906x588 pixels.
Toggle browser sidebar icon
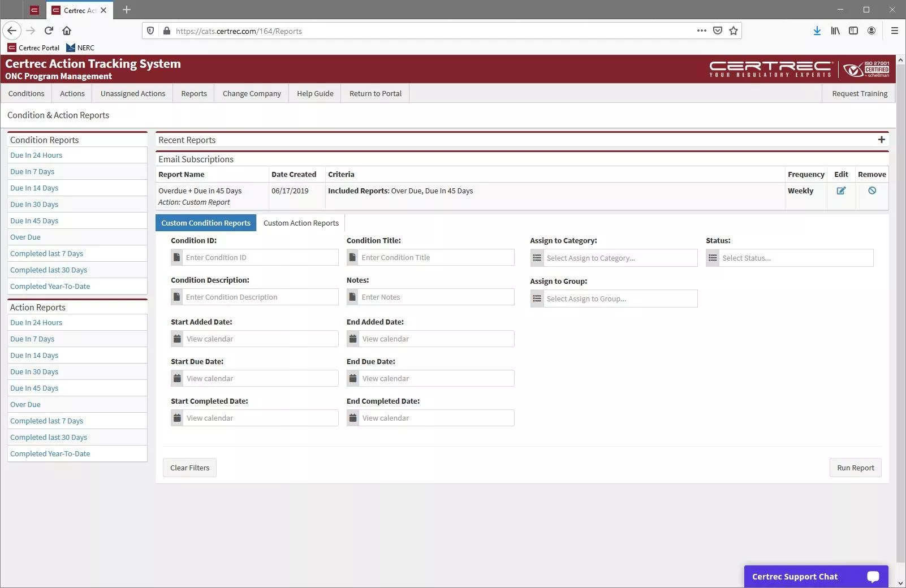point(853,31)
